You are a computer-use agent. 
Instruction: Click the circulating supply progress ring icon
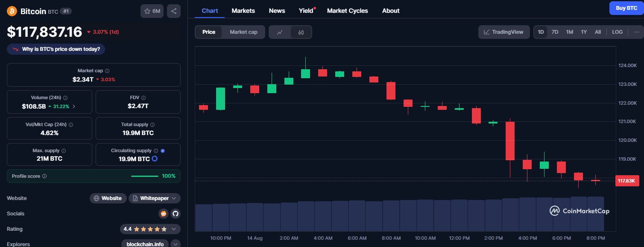tap(155, 159)
